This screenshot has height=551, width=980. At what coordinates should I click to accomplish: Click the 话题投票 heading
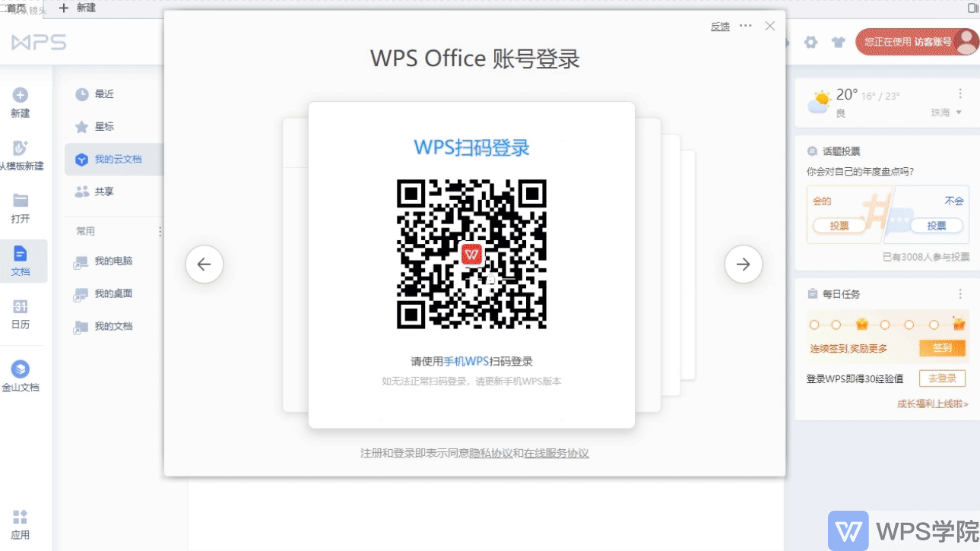click(x=842, y=151)
